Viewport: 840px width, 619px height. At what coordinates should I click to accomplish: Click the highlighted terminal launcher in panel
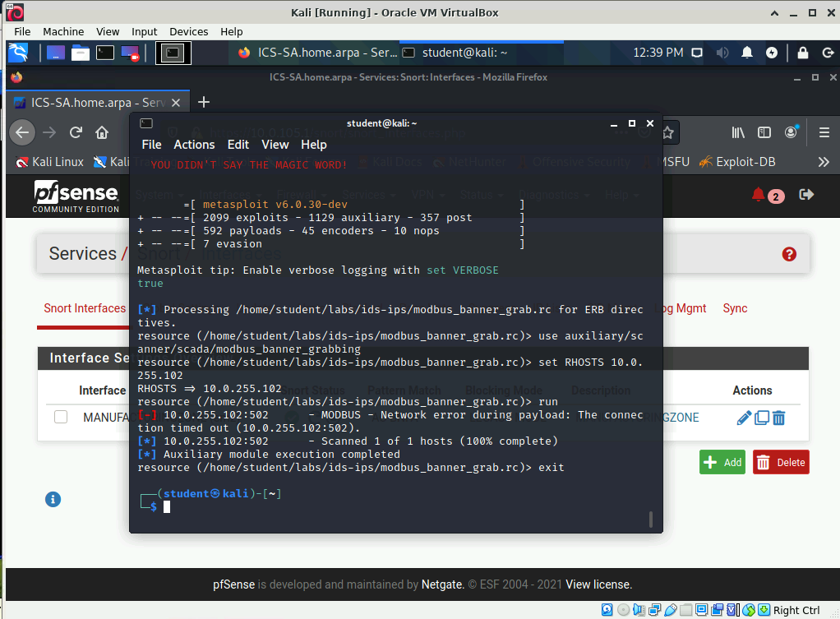(173, 53)
